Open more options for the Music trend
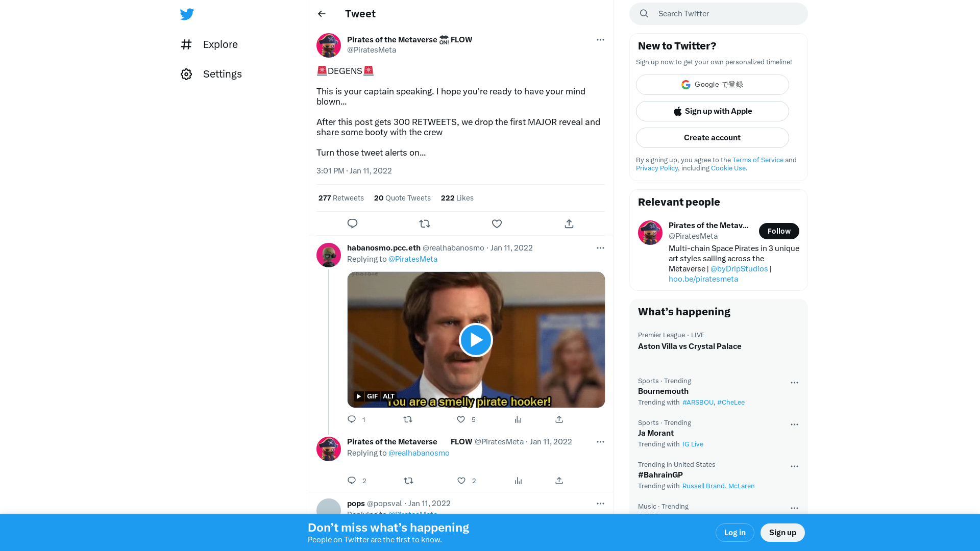 (794, 508)
